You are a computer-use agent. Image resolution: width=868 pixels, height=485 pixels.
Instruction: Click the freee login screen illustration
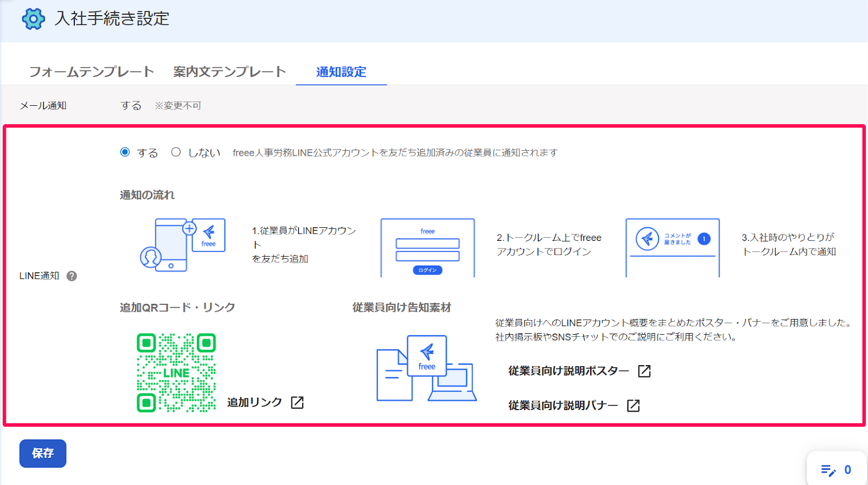coord(427,248)
